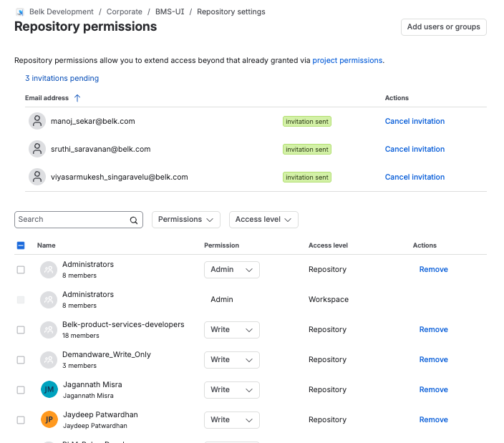Toggle the select-all checkbox in table header

[x=21, y=245]
